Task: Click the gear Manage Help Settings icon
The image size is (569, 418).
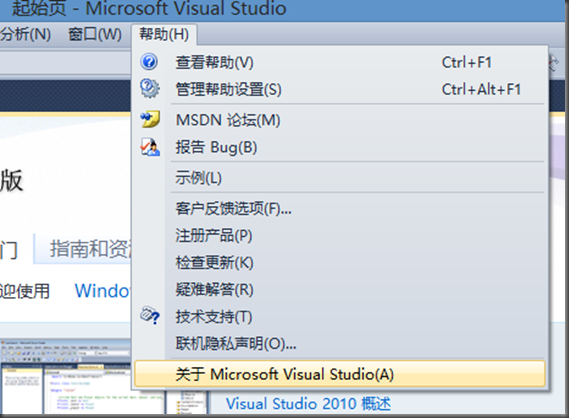Action: 150,88
